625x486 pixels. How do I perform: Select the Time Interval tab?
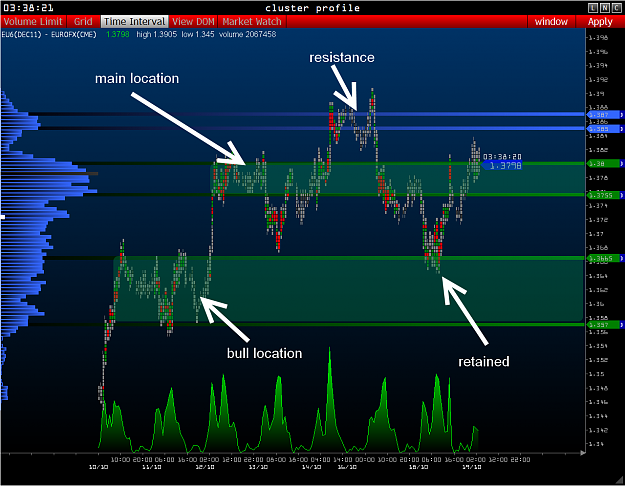point(134,22)
